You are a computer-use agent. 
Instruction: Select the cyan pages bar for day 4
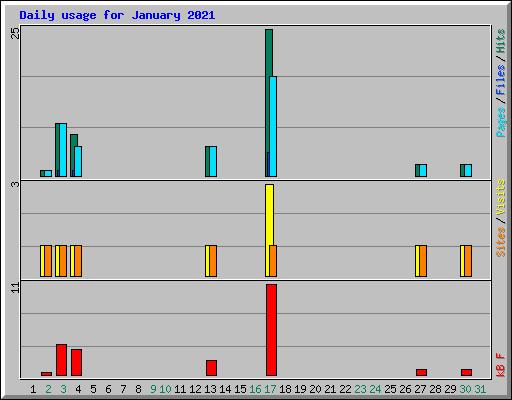coord(78,161)
